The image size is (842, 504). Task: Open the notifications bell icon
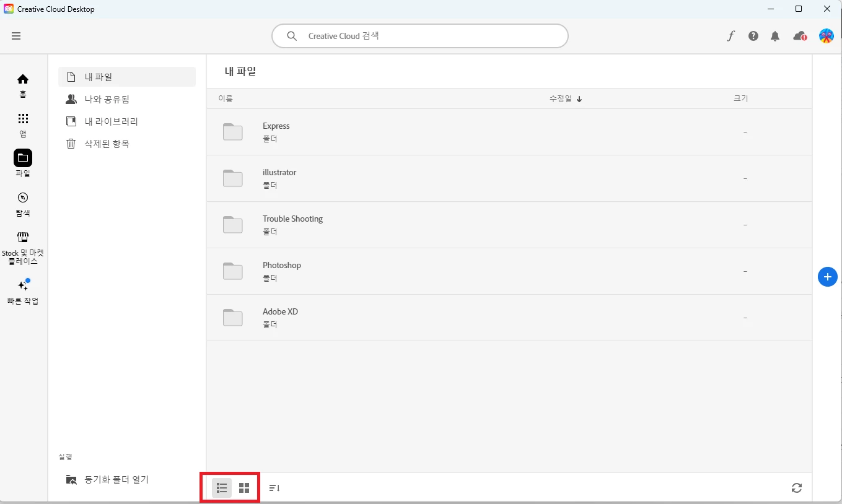click(x=775, y=36)
